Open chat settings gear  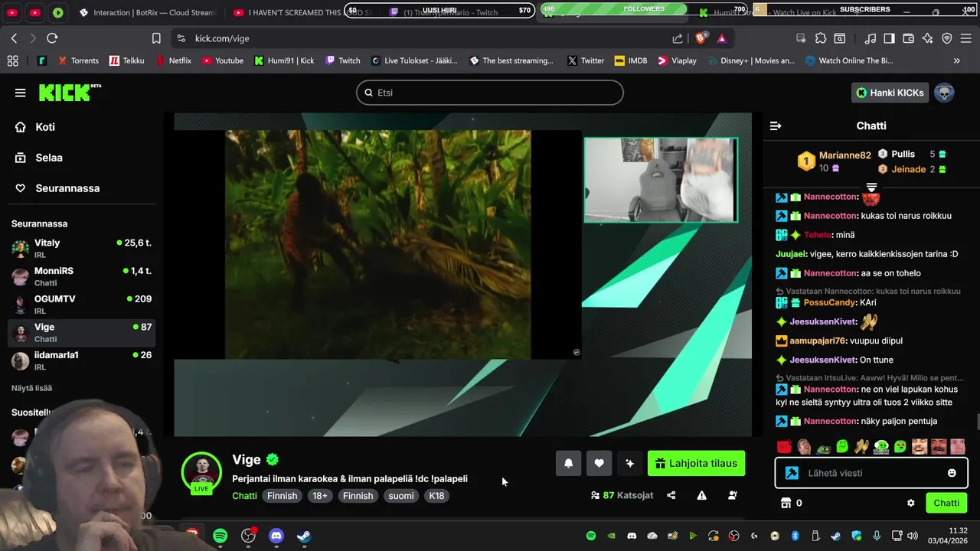tap(910, 503)
